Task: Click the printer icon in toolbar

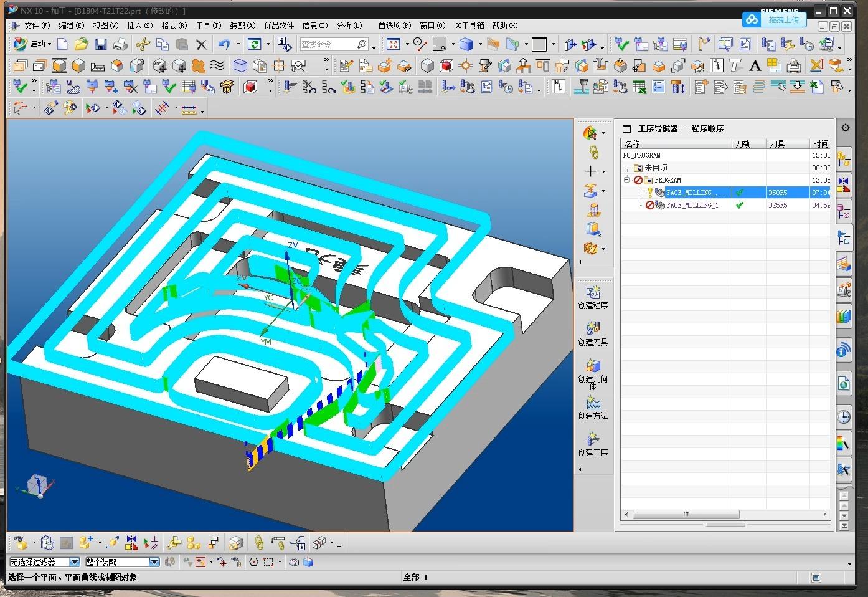Action: (x=121, y=44)
